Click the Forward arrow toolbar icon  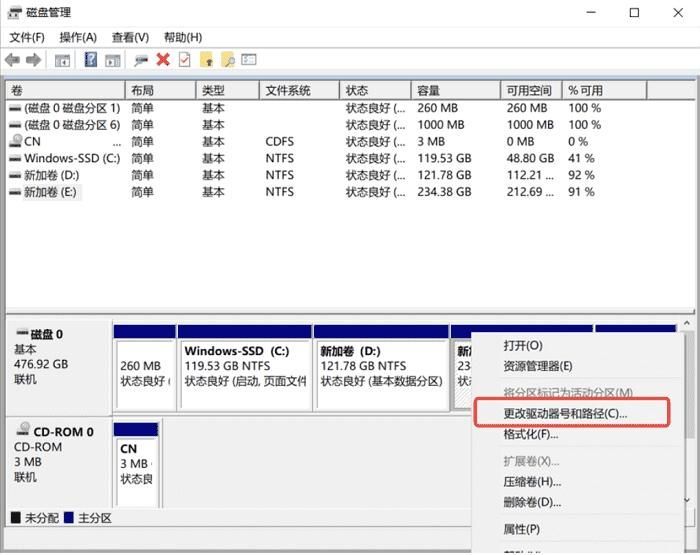click(33, 60)
